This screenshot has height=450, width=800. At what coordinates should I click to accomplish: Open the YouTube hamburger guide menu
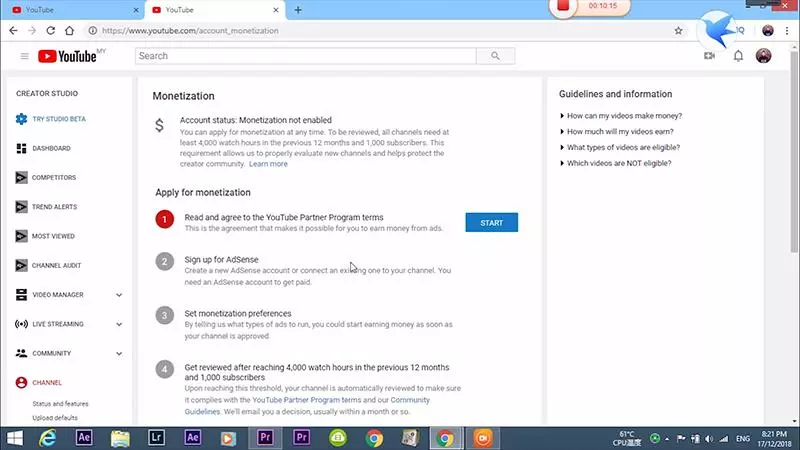tap(24, 56)
